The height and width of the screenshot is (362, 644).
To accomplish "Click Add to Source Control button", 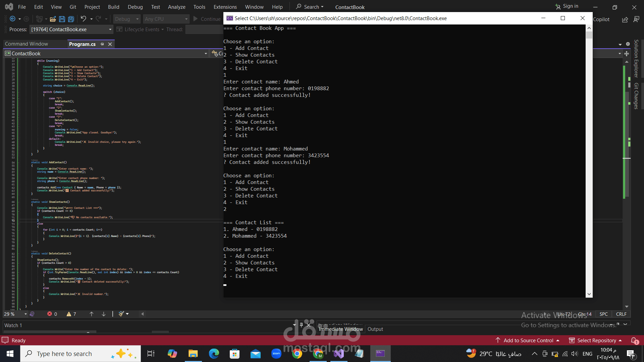I will [528, 341].
